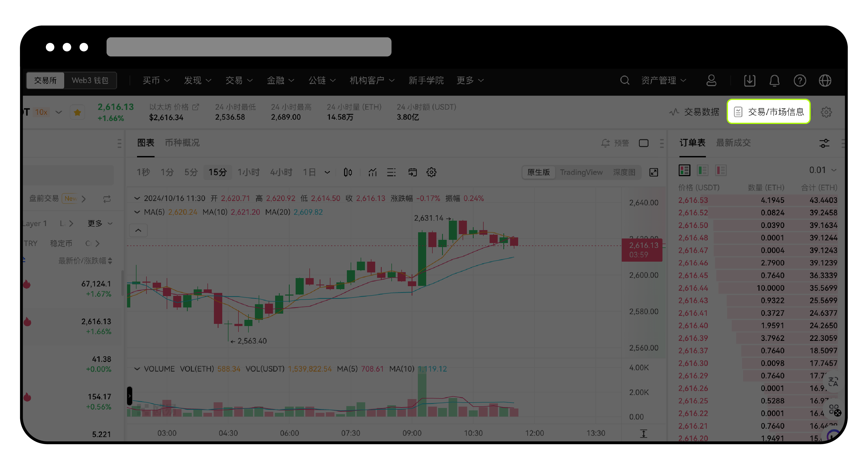This screenshot has height=464, width=868.
Task: Switch chart to TradingView mode
Action: click(x=582, y=172)
